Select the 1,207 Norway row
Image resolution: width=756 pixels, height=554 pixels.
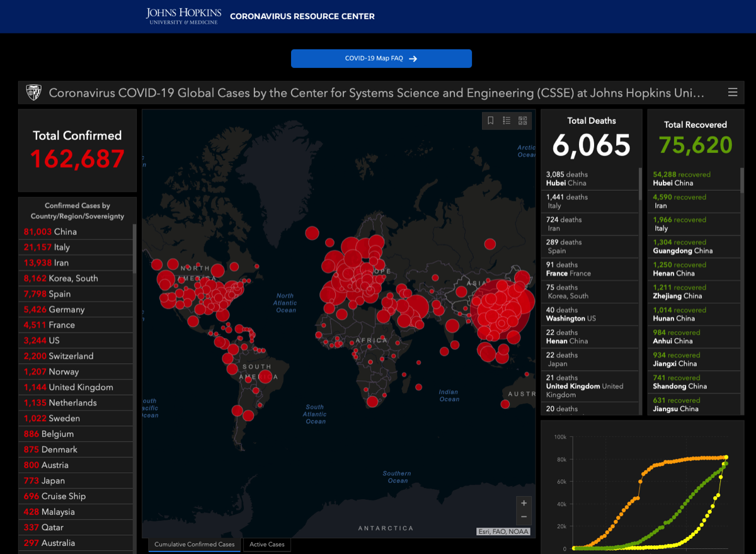[x=76, y=371]
